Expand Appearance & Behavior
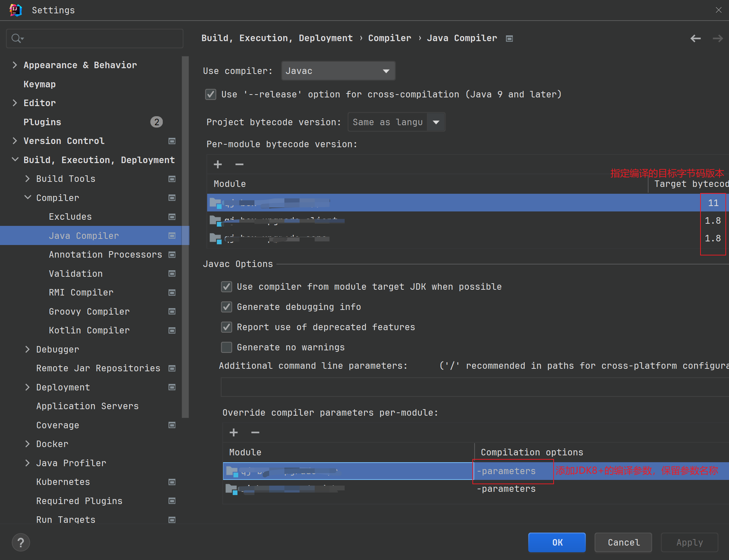Viewport: 729px width, 560px height. [15, 65]
